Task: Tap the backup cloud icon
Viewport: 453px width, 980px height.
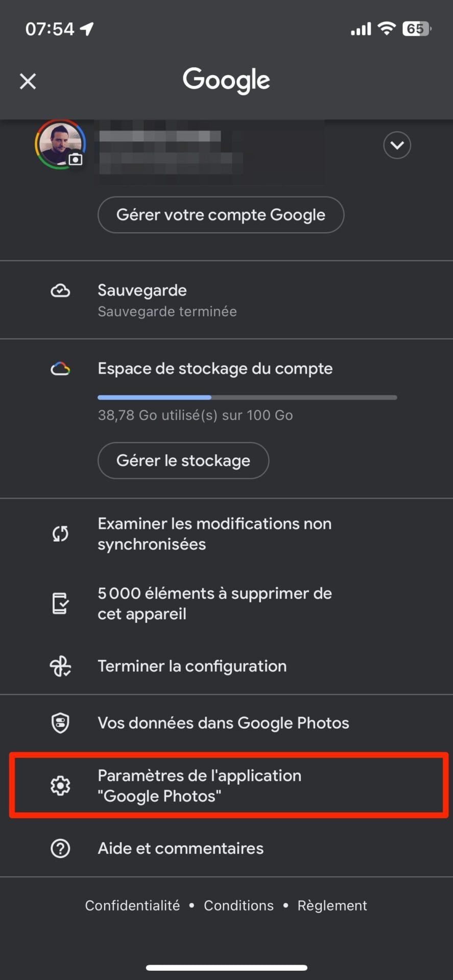Action: pyautogui.click(x=60, y=291)
